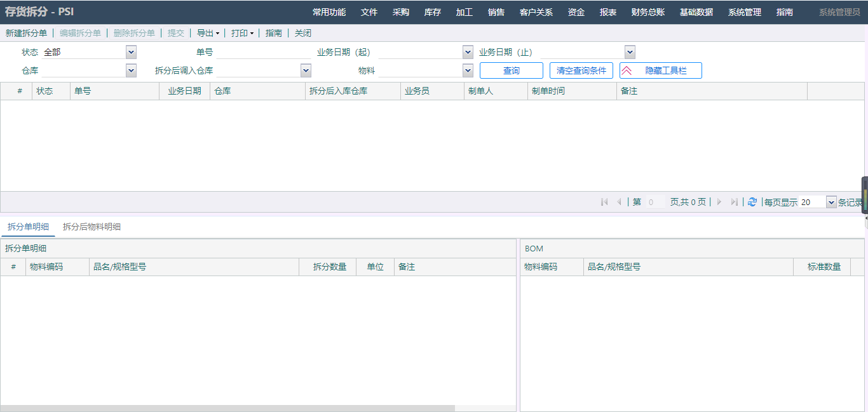Screen dimensions: 868x412
Task: Open the 客户关系 menu
Action: pyautogui.click(x=536, y=12)
